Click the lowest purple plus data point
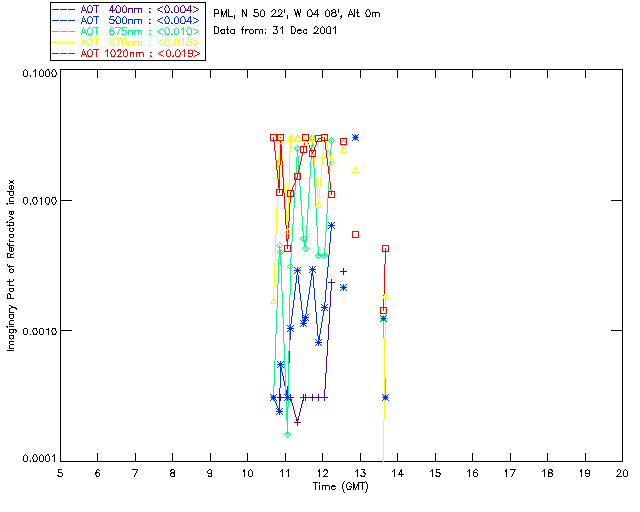This screenshot has width=640, height=512. pos(298,423)
